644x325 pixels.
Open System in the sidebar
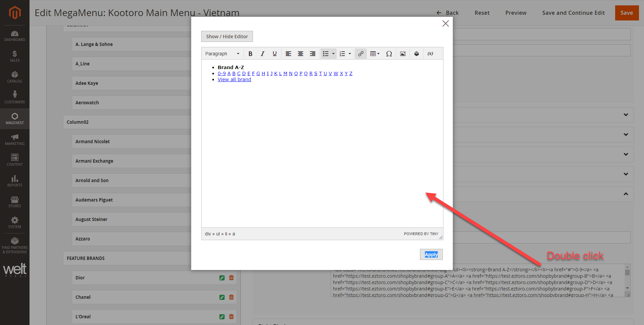[x=15, y=223]
